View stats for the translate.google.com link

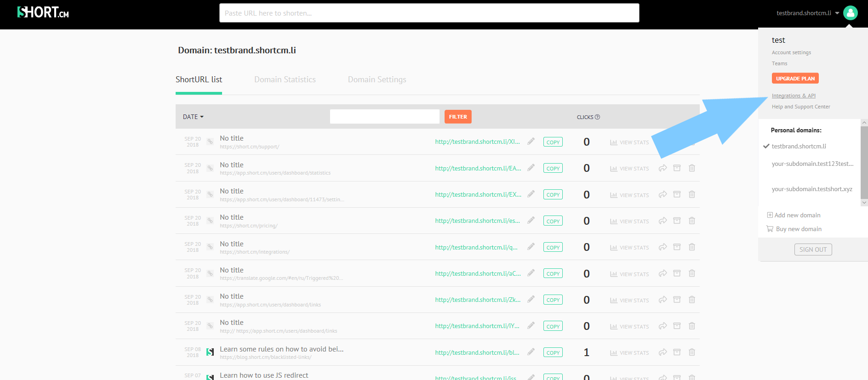click(x=629, y=274)
